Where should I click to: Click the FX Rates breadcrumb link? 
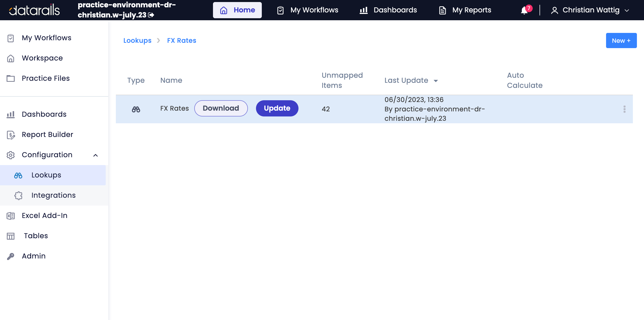pyautogui.click(x=182, y=41)
